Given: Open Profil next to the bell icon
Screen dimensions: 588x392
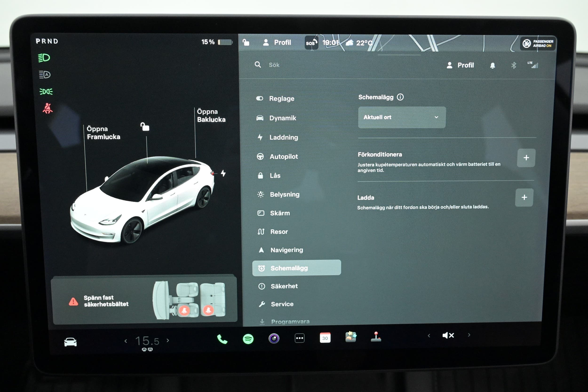Looking at the screenshot, I should [x=460, y=65].
